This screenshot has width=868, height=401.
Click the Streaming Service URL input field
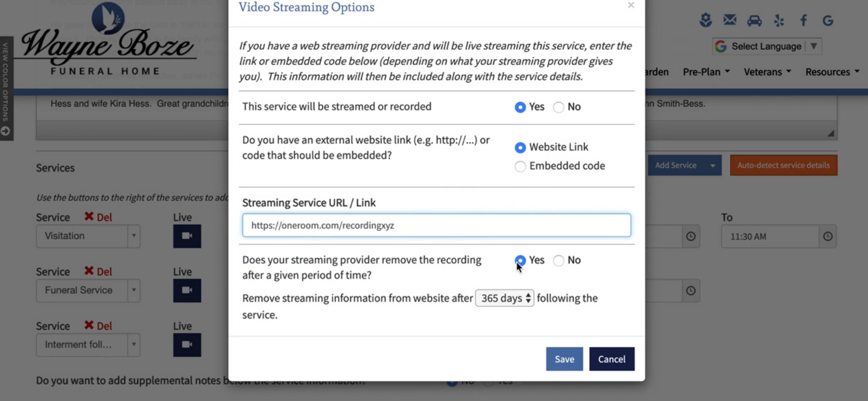coord(436,225)
